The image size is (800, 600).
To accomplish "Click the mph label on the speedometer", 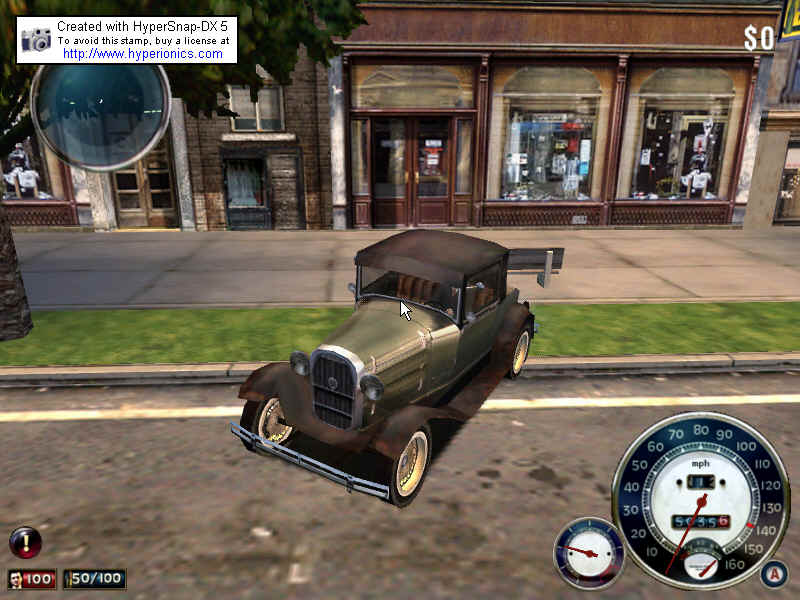I will (700, 464).
